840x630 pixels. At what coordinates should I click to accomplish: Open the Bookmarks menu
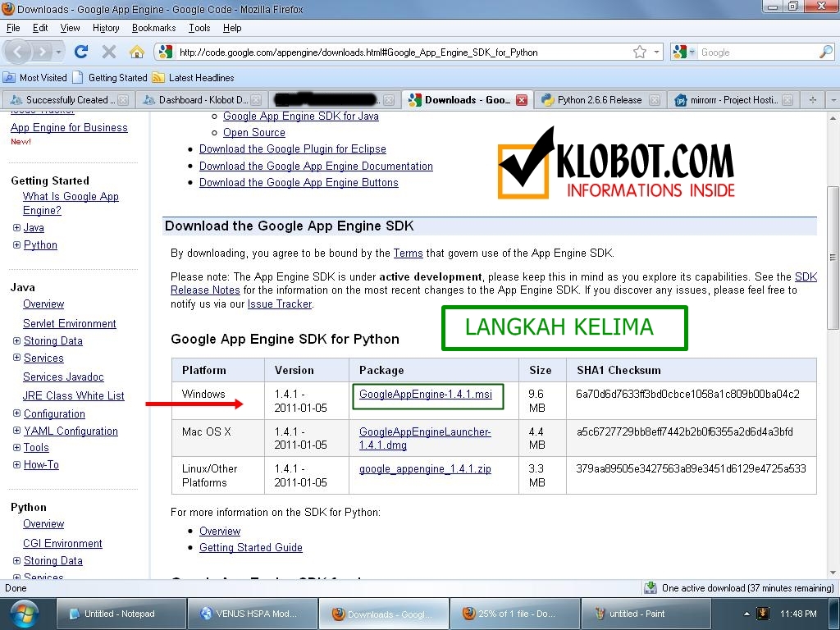click(x=153, y=28)
